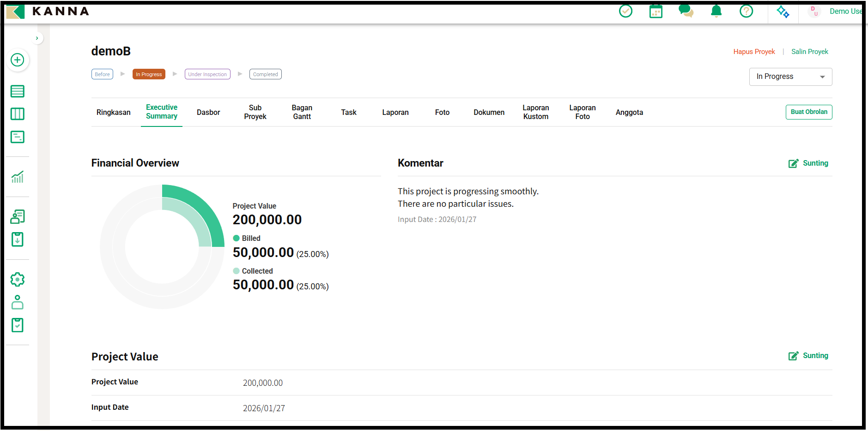The image size is (868, 431).
Task: Open the chat bubbles icon in header
Action: [x=686, y=11]
